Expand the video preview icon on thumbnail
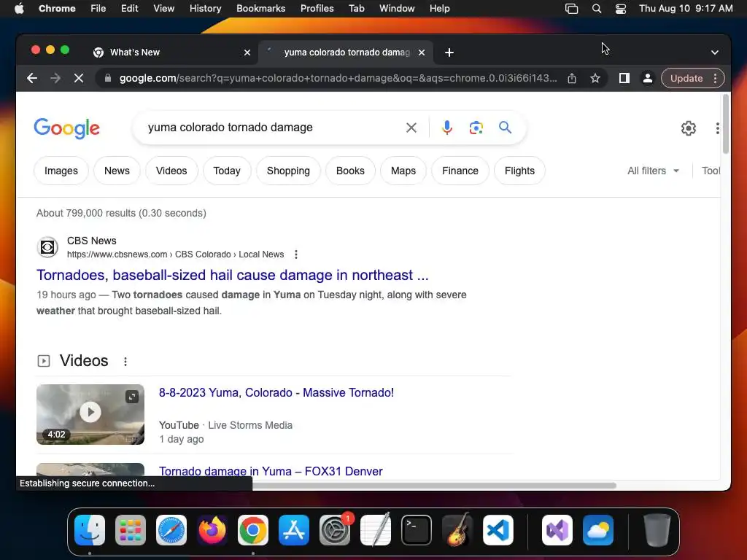 click(132, 396)
